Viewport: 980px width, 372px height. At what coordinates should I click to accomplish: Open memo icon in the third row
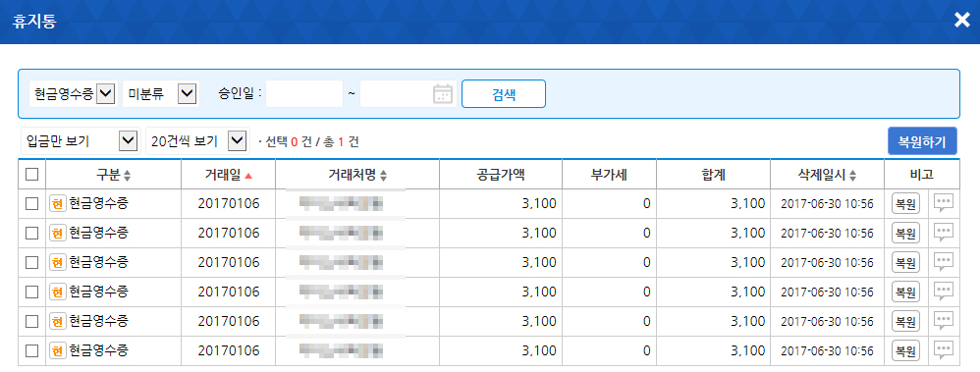pos(943,262)
